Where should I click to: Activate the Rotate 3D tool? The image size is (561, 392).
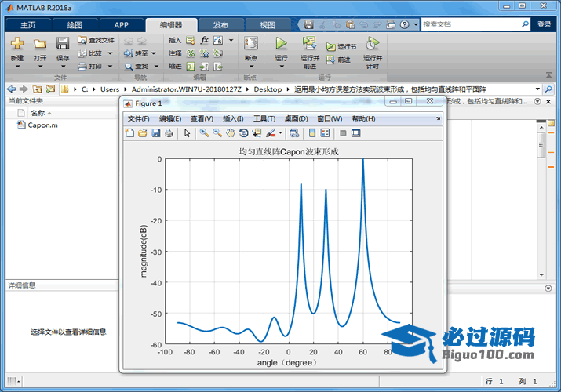[x=244, y=133]
